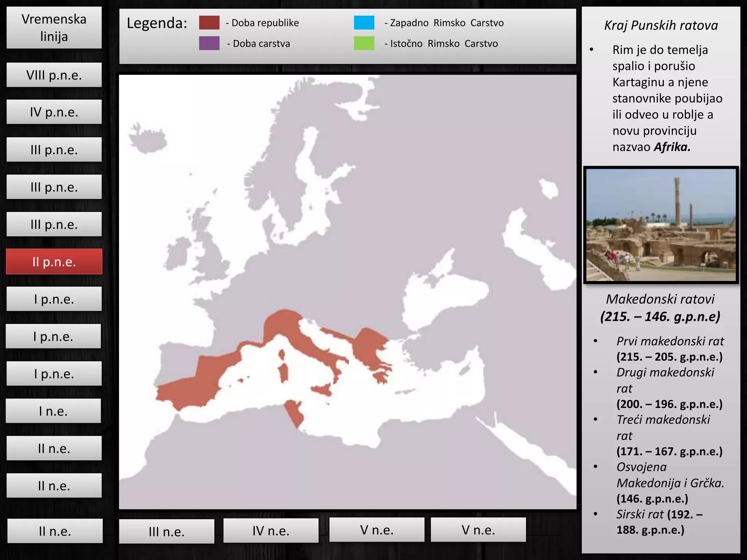Open the Carthage ruins photo
747x560 pixels.
click(x=661, y=225)
